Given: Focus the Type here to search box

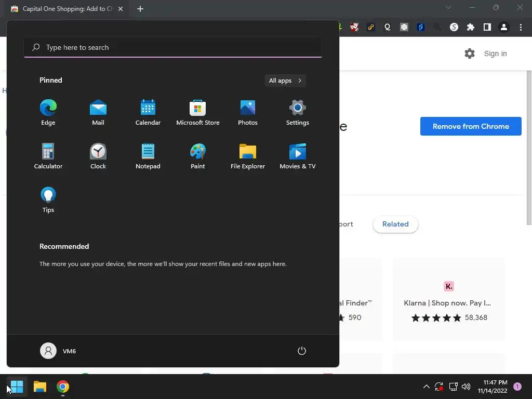Looking at the screenshot, I should [x=173, y=47].
